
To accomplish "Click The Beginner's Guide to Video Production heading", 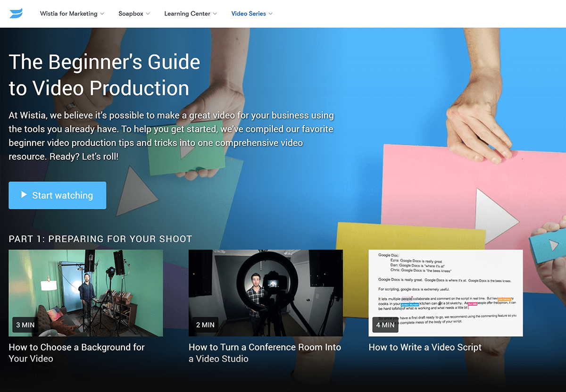I will 104,75.
